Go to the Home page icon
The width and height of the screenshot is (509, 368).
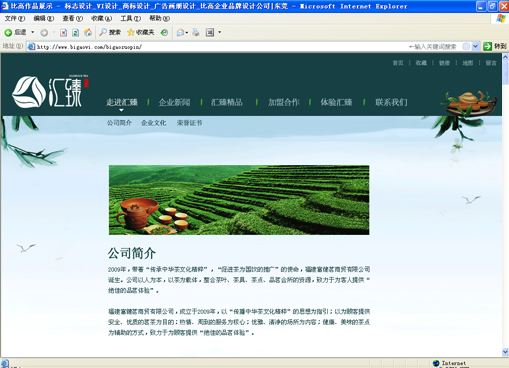click(x=88, y=32)
